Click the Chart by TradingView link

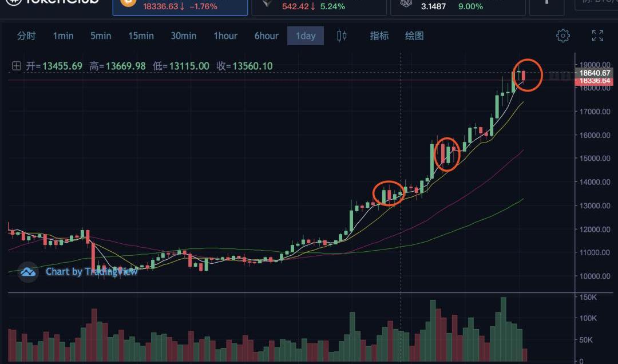[x=92, y=272]
